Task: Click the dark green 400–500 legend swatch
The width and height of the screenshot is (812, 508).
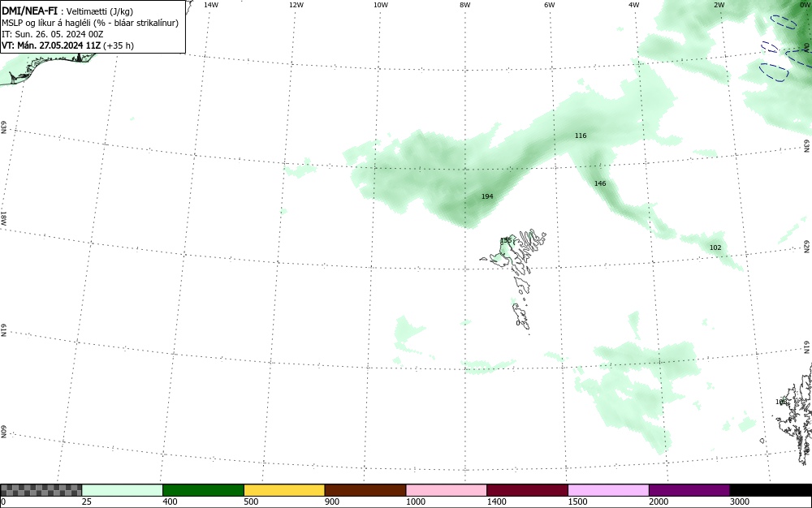Action: tap(203, 490)
